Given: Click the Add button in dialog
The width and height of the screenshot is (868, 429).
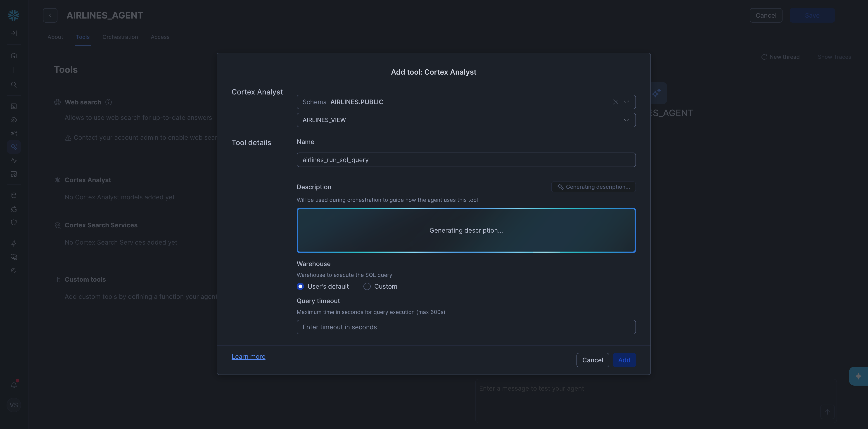Looking at the screenshot, I should (x=624, y=360).
